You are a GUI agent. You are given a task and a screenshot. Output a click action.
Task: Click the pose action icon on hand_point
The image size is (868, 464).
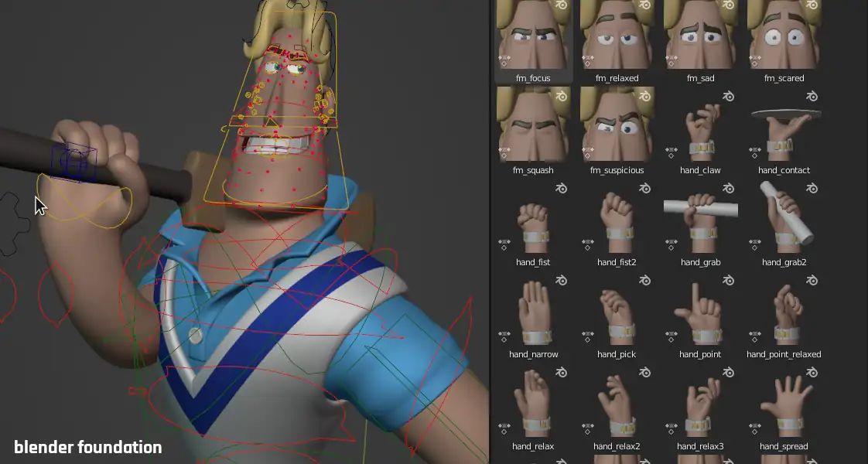coord(671,336)
